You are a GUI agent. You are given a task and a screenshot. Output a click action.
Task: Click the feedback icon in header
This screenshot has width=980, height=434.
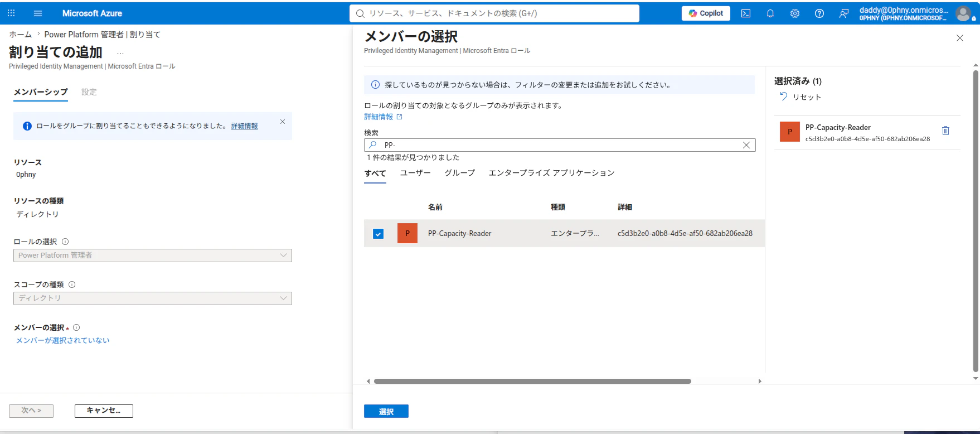pos(844,13)
